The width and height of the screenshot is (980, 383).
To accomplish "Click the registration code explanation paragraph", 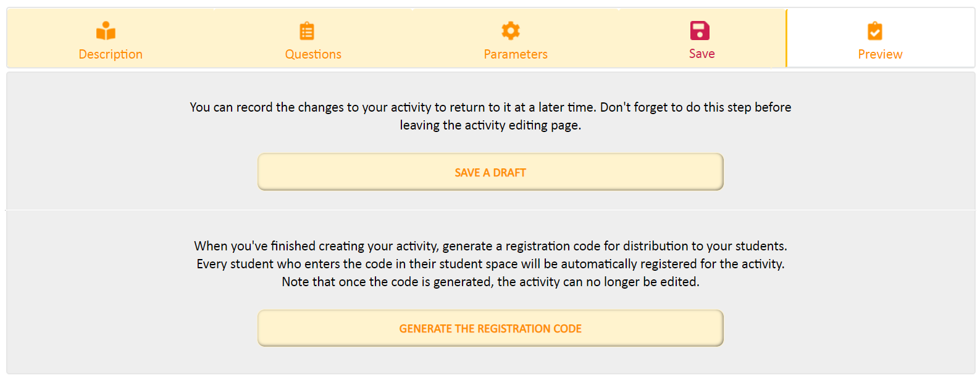I will [x=490, y=264].
